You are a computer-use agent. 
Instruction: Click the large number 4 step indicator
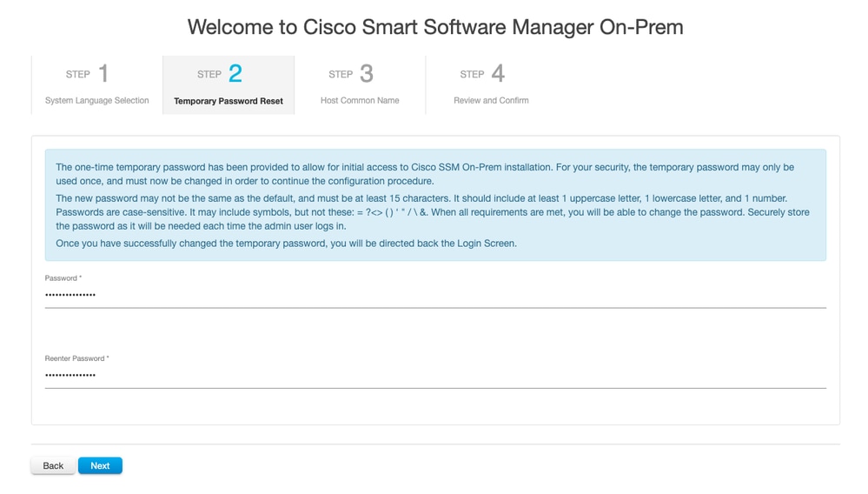pos(498,74)
